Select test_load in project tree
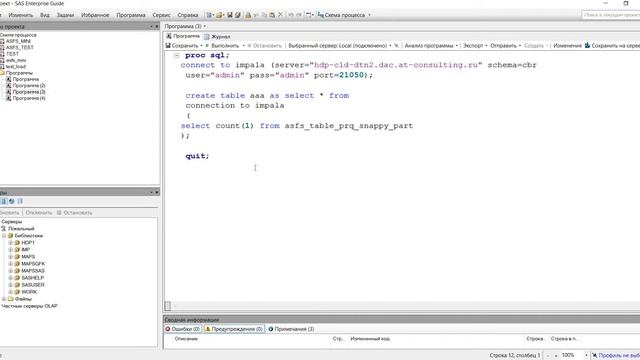The width and height of the screenshot is (640, 360). pyautogui.click(x=16, y=67)
